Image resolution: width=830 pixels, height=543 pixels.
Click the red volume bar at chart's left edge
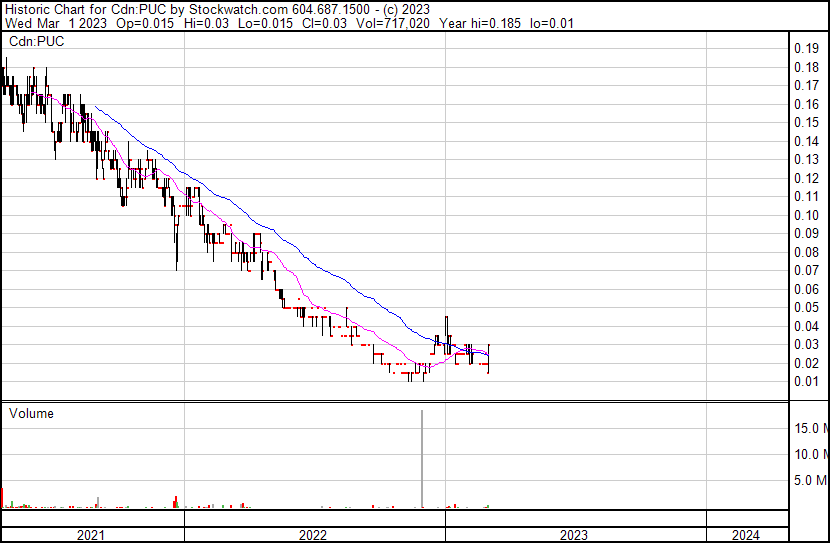tap(2, 497)
